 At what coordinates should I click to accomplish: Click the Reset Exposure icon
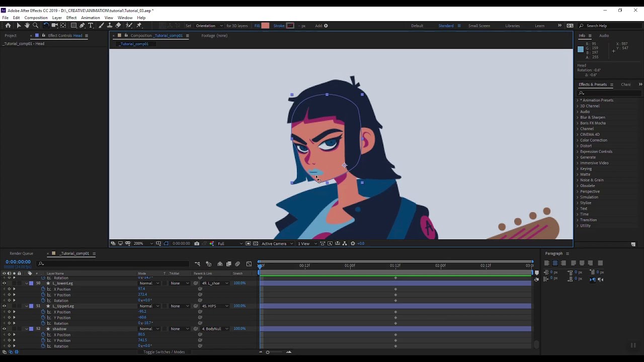click(x=353, y=243)
